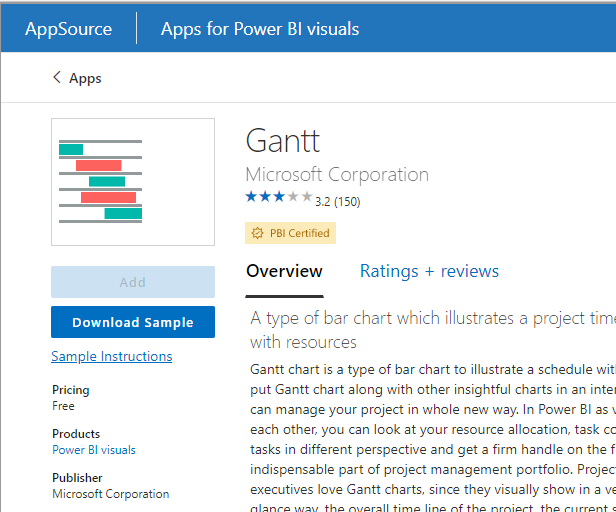Click the star rating for Gantt
Viewport: 616px width, 512px height.
[279, 196]
